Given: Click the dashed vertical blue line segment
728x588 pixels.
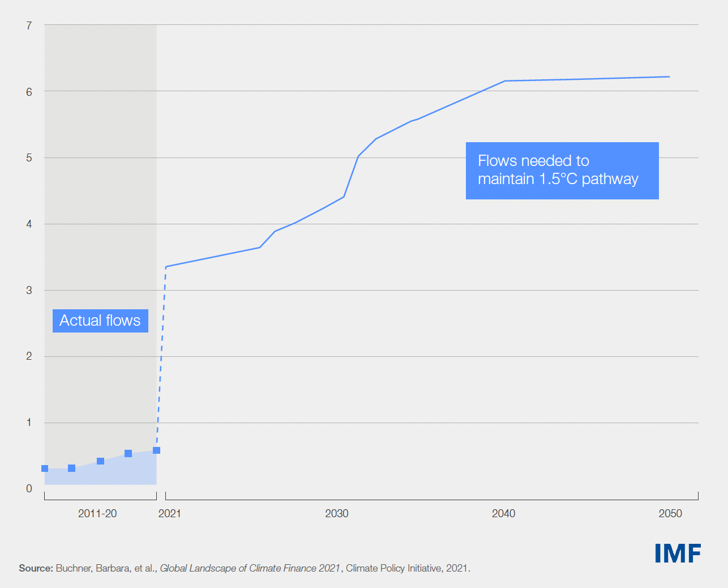Looking at the screenshot, I should pyautogui.click(x=161, y=357).
